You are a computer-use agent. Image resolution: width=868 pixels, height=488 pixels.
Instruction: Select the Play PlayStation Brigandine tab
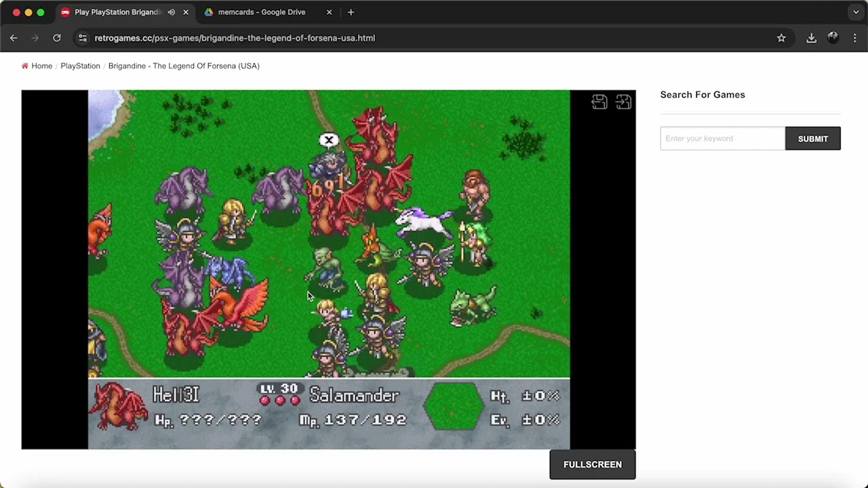click(125, 12)
